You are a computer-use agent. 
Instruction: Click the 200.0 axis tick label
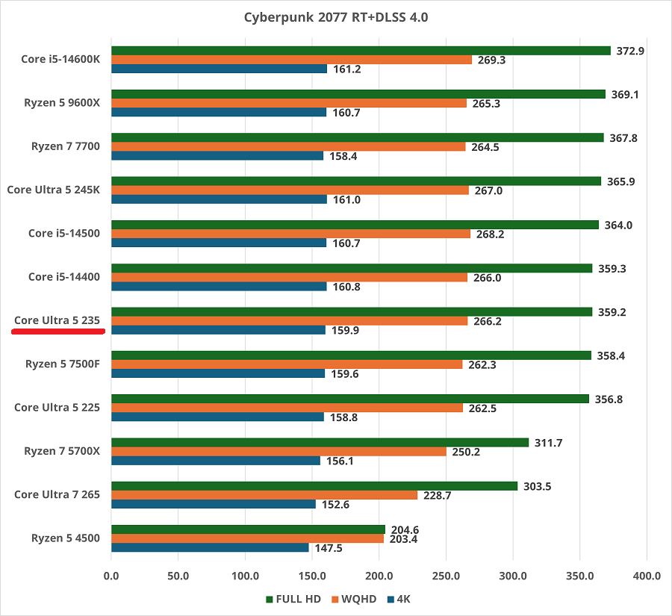click(379, 576)
